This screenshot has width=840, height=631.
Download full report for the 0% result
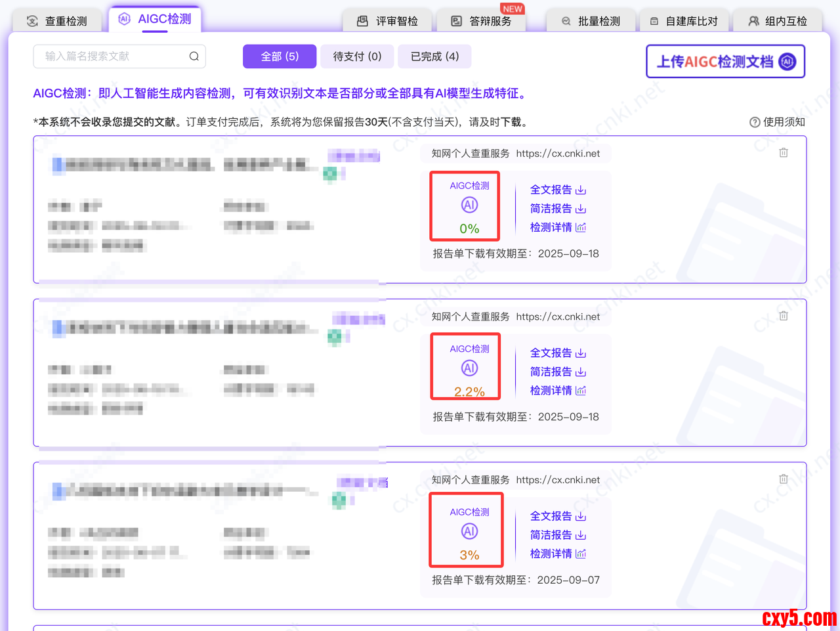pyautogui.click(x=557, y=190)
